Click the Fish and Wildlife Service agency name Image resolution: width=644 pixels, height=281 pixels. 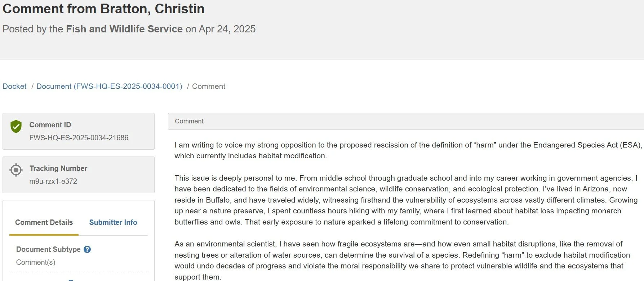124,29
